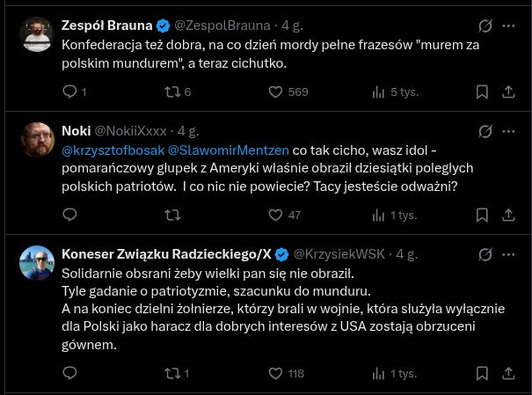Bookmark the Koneser Związku Radzieckiego tweet
The image size is (532, 395).
(x=482, y=373)
